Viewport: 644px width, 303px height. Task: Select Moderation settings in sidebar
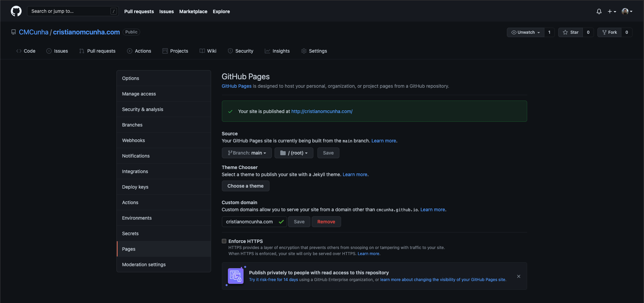coord(164,265)
